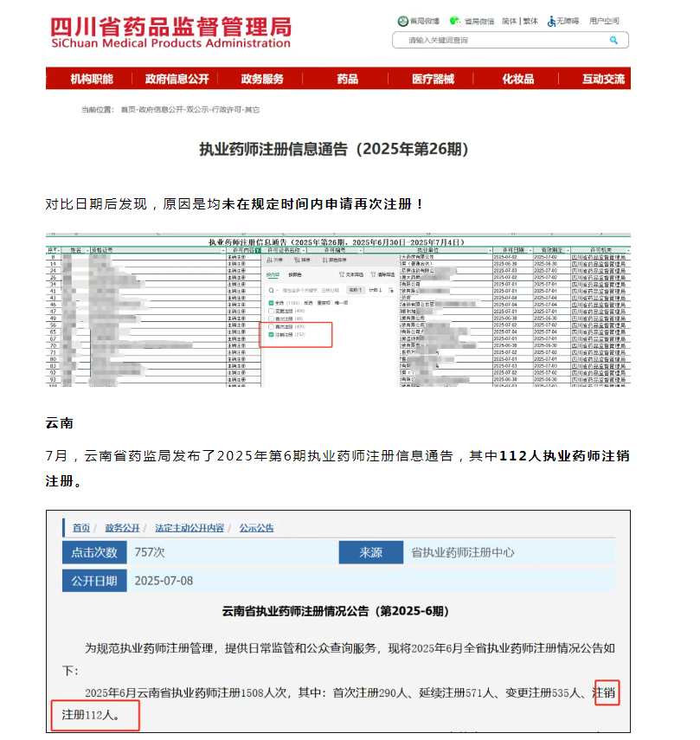
Task: Click the 757次 click count value
Action: click(150, 552)
